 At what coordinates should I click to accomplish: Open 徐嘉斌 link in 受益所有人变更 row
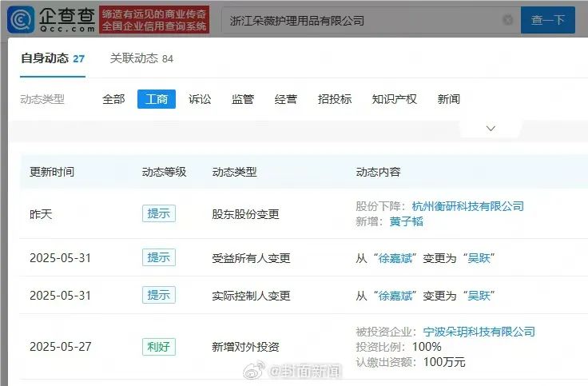point(395,258)
